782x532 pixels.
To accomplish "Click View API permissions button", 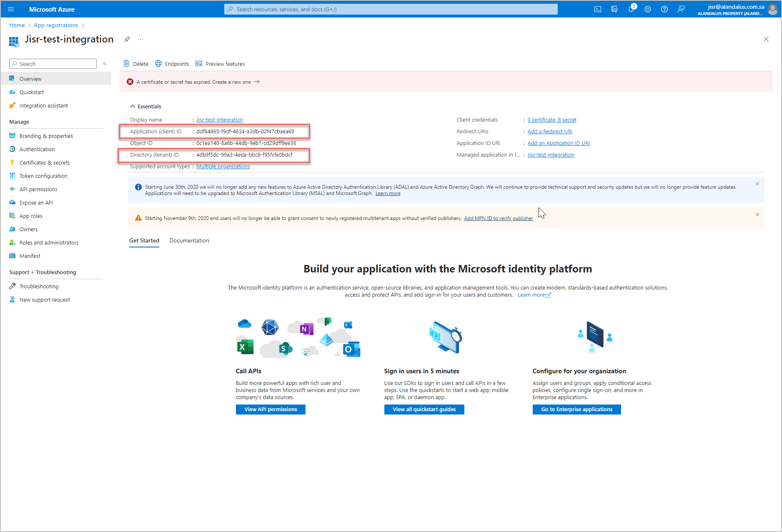I will (271, 410).
